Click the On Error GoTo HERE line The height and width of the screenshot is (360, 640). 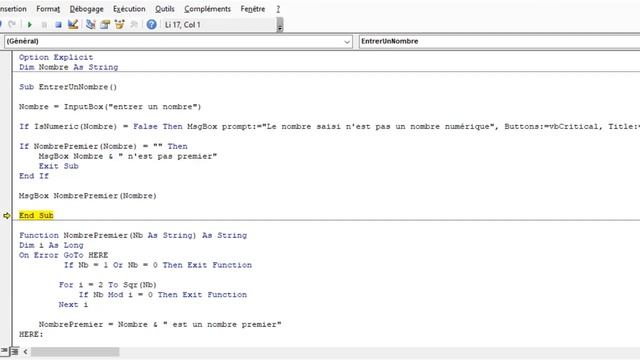pyautogui.click(x=64, y=255)
